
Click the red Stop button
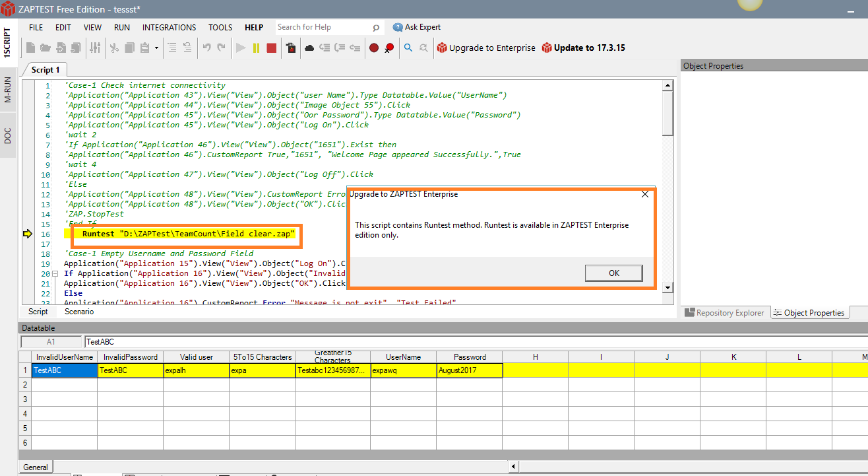tap(271, 48)
